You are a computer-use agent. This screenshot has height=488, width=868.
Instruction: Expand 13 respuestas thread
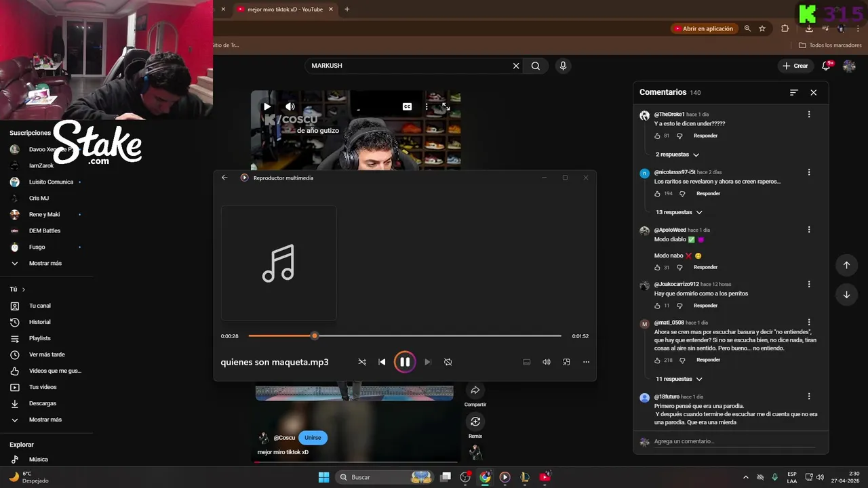[679, 212]
